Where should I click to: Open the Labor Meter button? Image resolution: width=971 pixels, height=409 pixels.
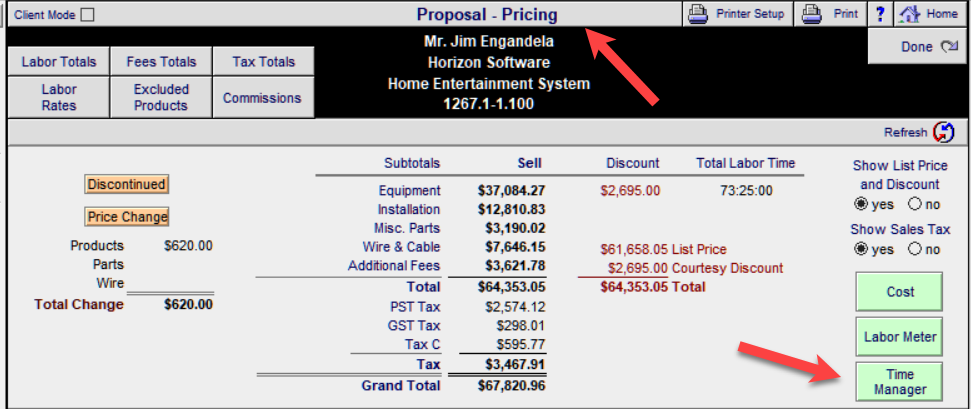click(900, 337)
